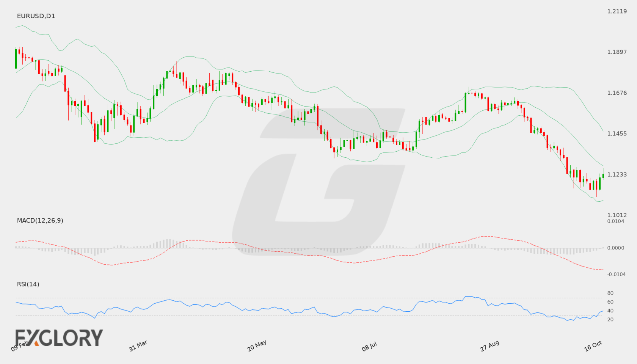
Task: Click the 0.0104 MACD scale value
Action: pos(616,221)
